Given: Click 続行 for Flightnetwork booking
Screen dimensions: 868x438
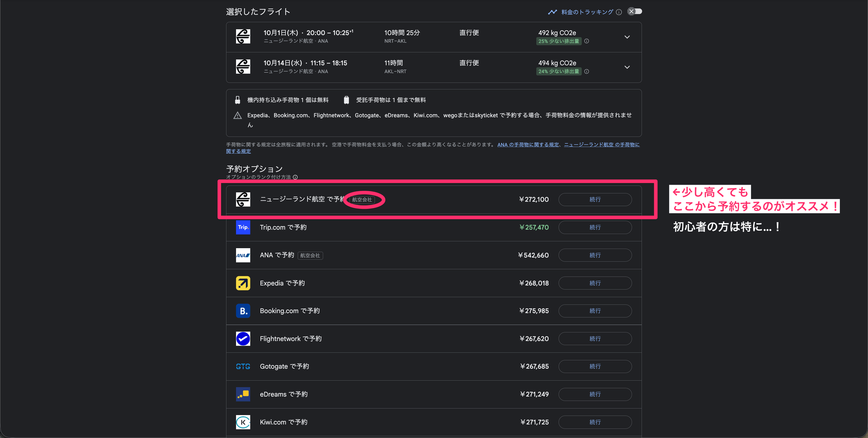Looking at the screenshot, I should coord(595,339).
